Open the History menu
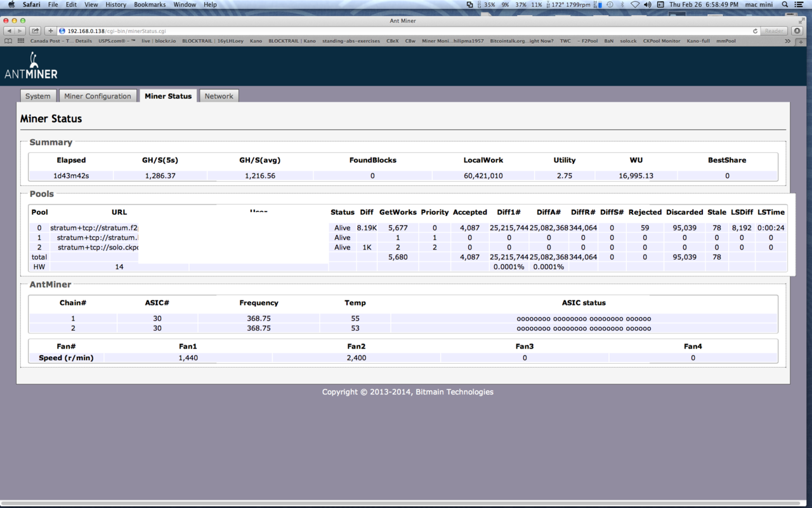Screen dimensions: 812x508 (x=115, y=4)
